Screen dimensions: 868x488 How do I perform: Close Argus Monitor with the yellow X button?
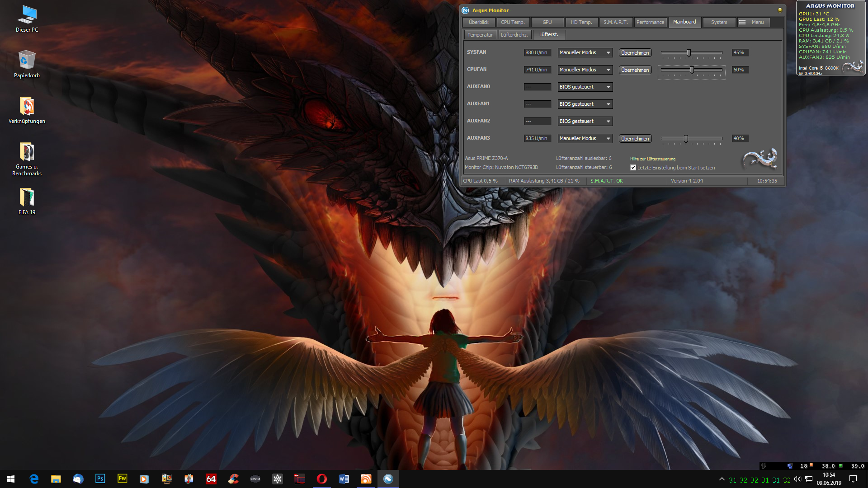click(x=780, y=10)
